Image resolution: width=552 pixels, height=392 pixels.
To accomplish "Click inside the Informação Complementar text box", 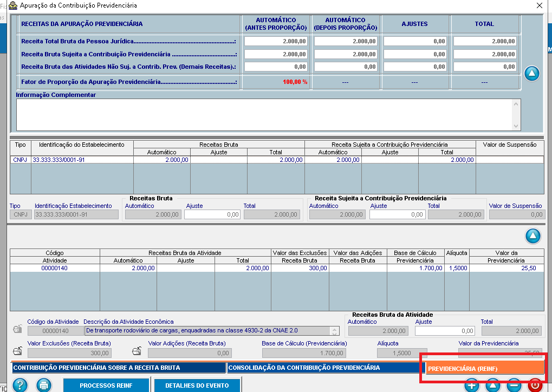I will click(264, 115).
